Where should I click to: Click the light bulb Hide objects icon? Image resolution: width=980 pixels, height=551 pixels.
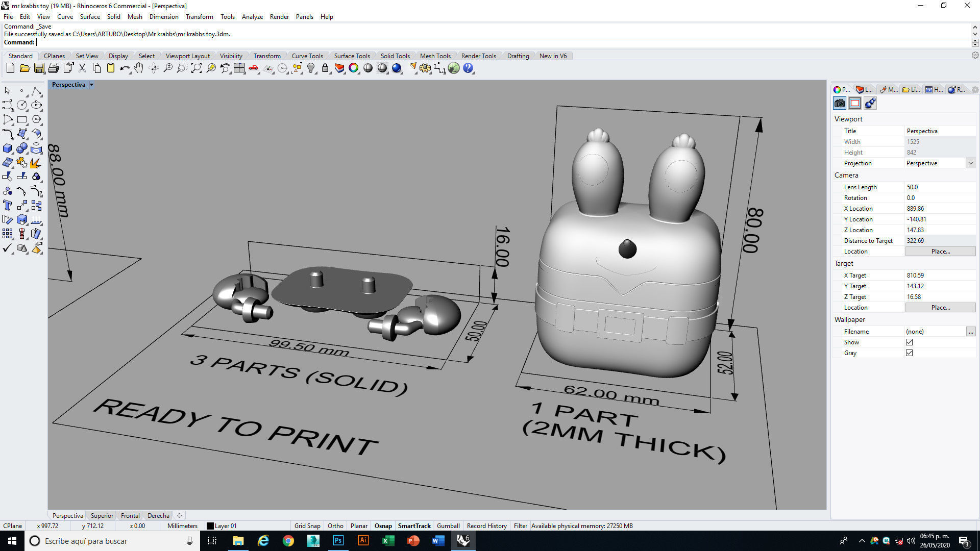pos(311,68)
